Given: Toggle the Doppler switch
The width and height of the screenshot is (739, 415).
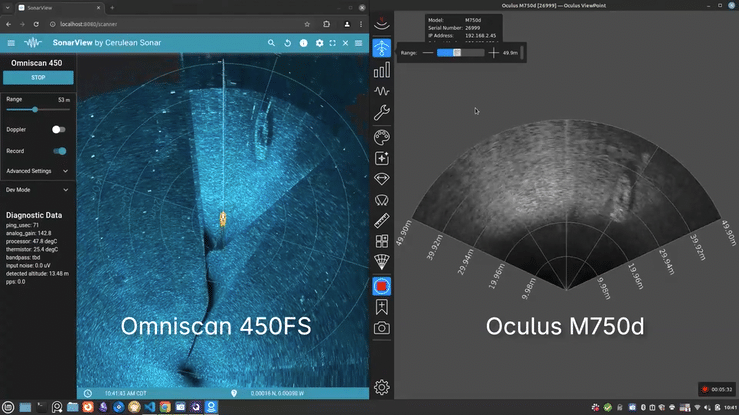Looking at the screenshot, I should (x=59, y=129).
